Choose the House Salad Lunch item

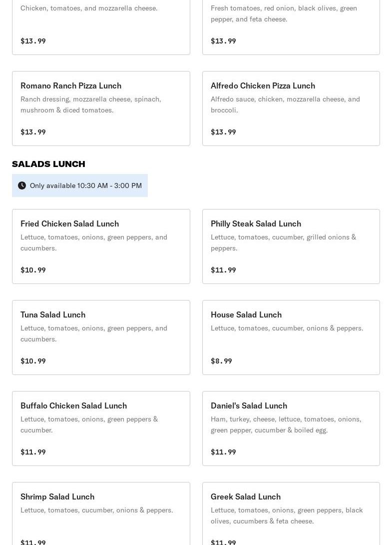(x=291, y=337)
